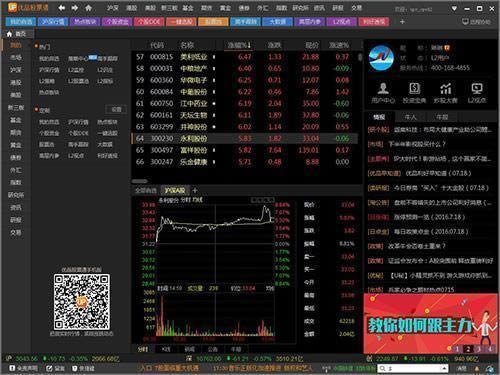Image resolution: width=500 pixels, height=375 pixels.
Task: Click the stock list vertical scrollbar thumb
Action: coord(360,57)
